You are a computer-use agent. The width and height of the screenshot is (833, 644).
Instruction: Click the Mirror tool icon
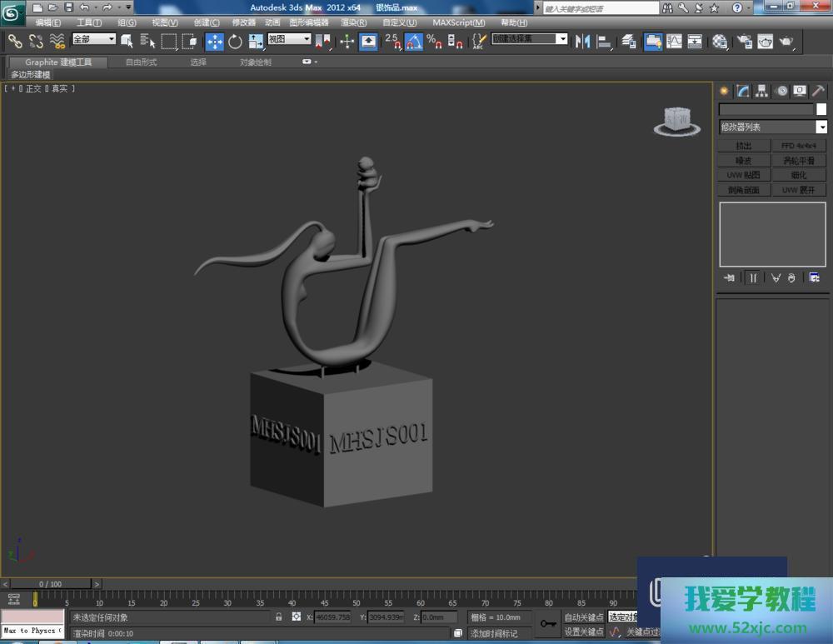tap(583, 41)
